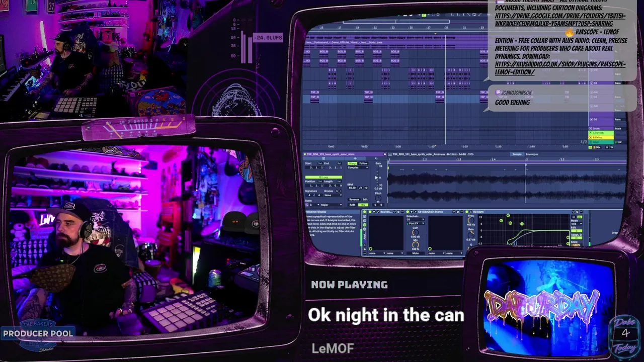Toggle Adaptive Q On in EQ Eight
The image size is (644, 362).
[x=577, y=238]
